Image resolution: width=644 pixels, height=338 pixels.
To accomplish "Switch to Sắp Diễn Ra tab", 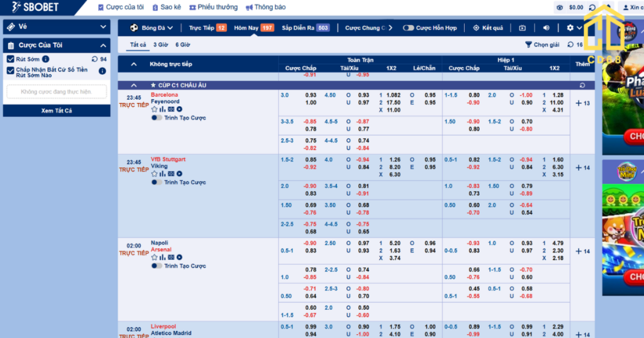I will [x=305, y=28].
